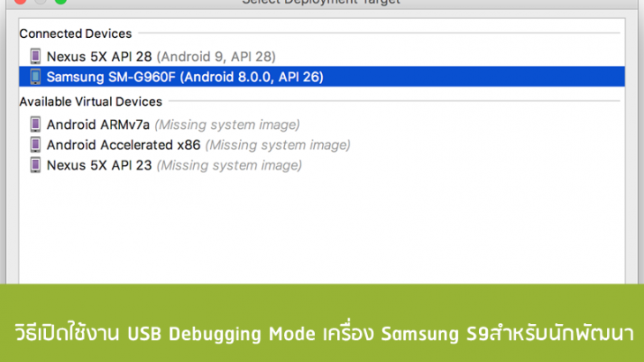Click the Android Accelerated x86 device icon
644x362 pixels.
pyautogui.click(x=35, y=145)
